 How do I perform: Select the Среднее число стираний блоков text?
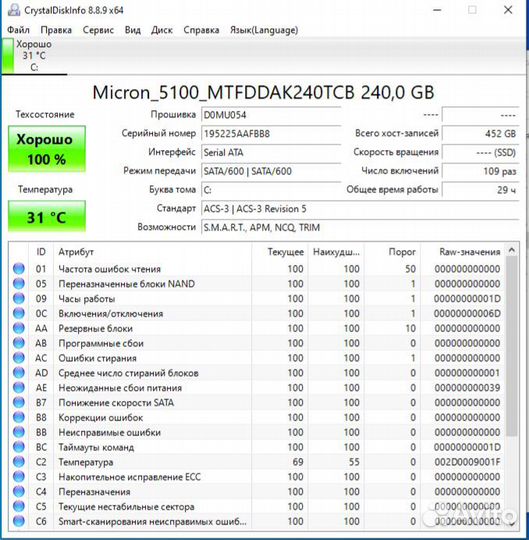point(128,373)
